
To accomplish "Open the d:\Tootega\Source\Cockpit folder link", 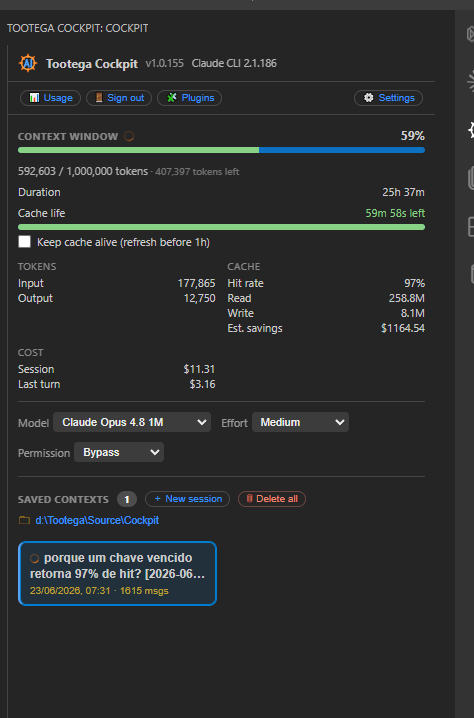I will [97, 520].
